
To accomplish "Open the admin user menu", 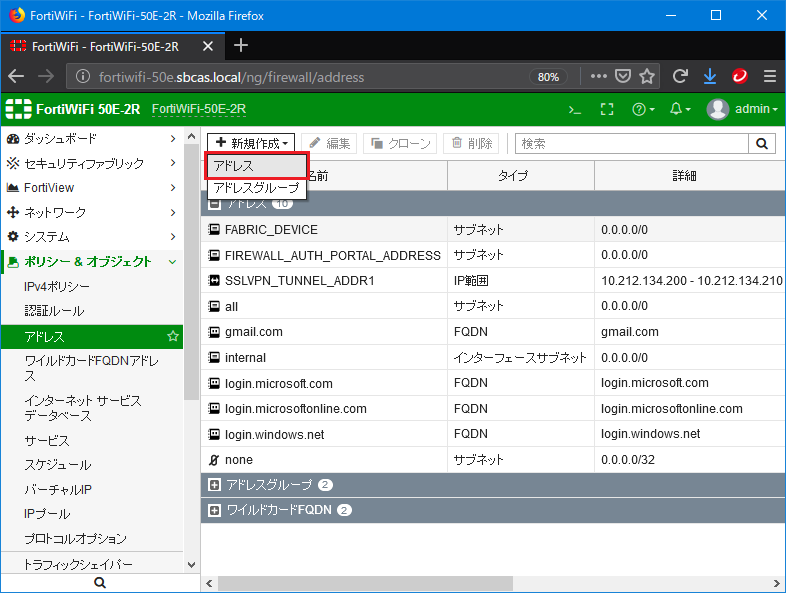I will [x=742, y=109].
